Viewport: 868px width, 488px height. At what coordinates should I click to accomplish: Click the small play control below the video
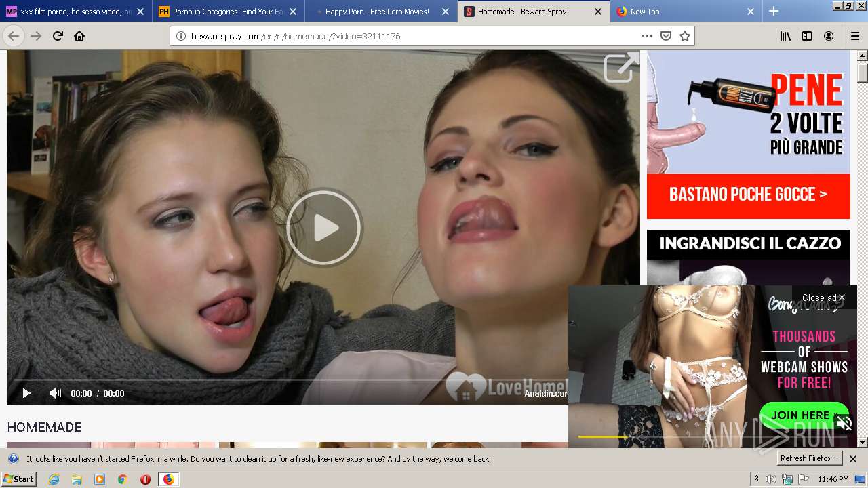(26, 393)
